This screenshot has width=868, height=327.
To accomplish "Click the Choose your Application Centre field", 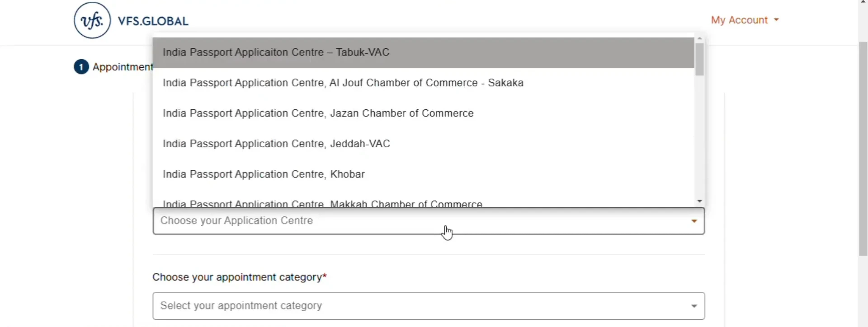I will pyautogui.click(x=429, y=221).
